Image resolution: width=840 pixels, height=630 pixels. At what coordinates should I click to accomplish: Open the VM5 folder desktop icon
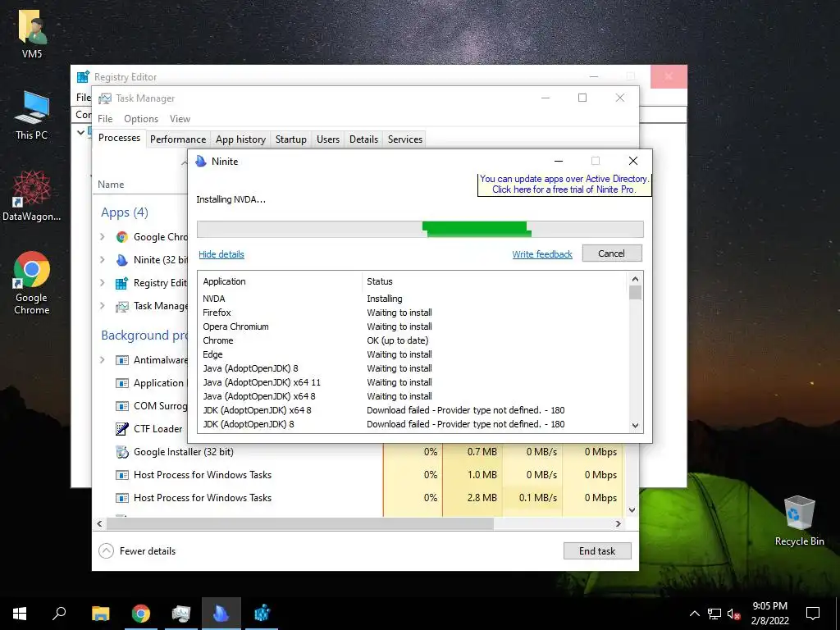32,33
